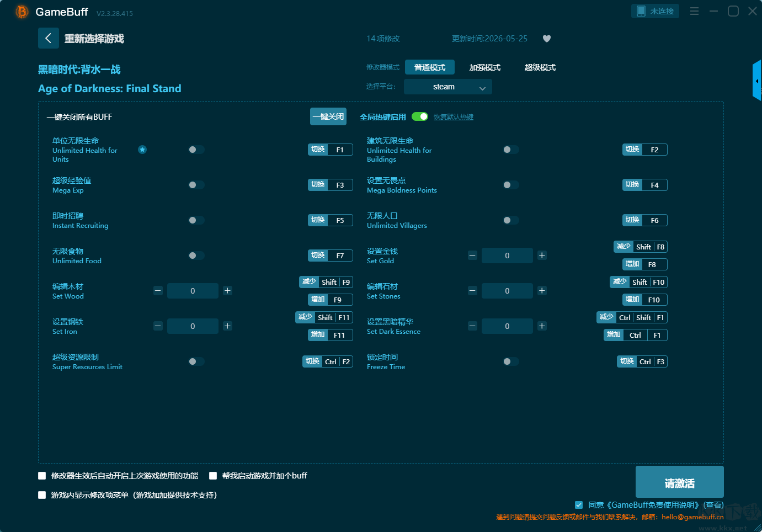Click F5 hotkey for Instant Recruiting
This screenshot has width=762, height=532.
tap(331, 220)
